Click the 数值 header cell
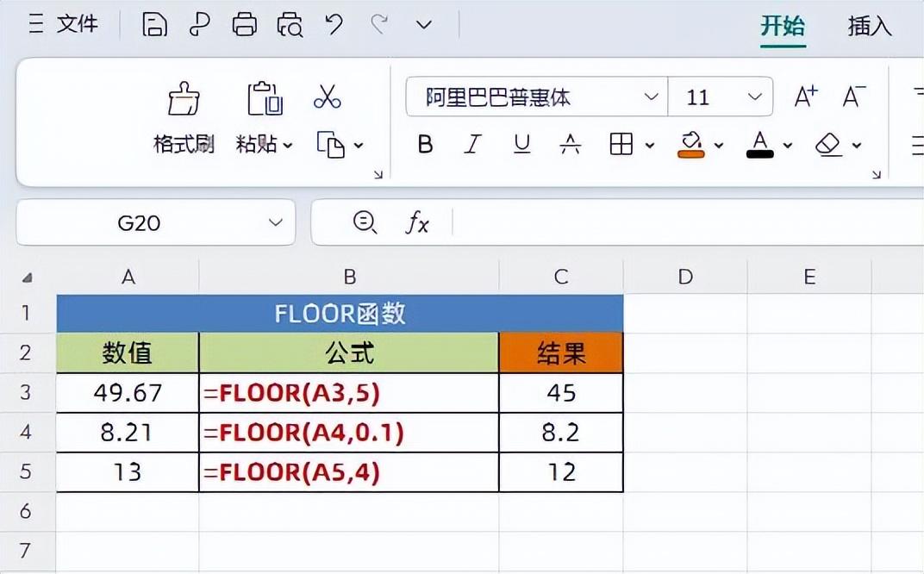This screenshot has width=924, height=574. pyautogui.click(x=128, y=353)
